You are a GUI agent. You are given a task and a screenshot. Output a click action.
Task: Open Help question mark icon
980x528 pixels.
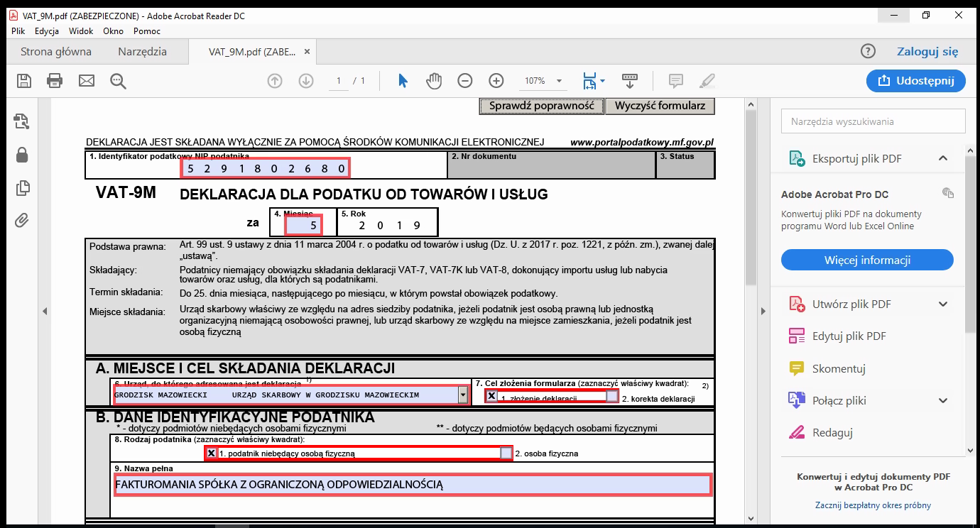coord(868,51)
